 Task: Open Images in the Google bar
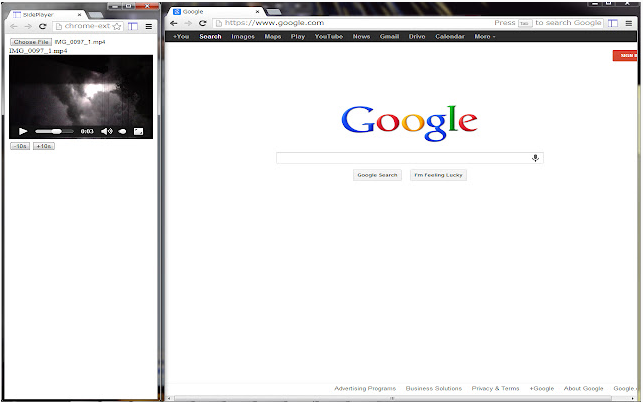[x=243, y=37]
